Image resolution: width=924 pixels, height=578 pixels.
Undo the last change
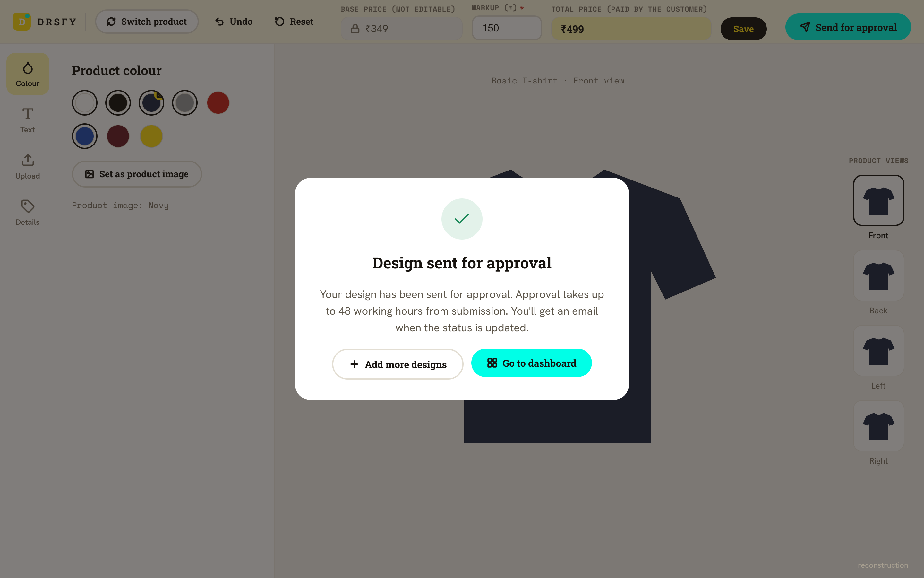click(233, 22)
